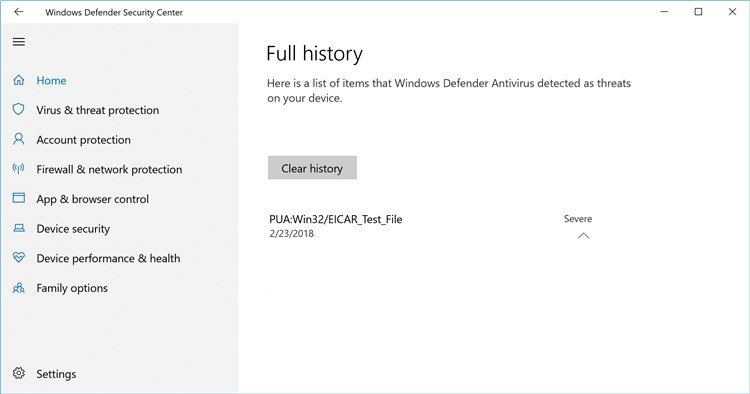Image resolution: width=750 pixels, height=394 pixels.
Task: Go back with the arrow icon
Action: (x=19, y=12)
